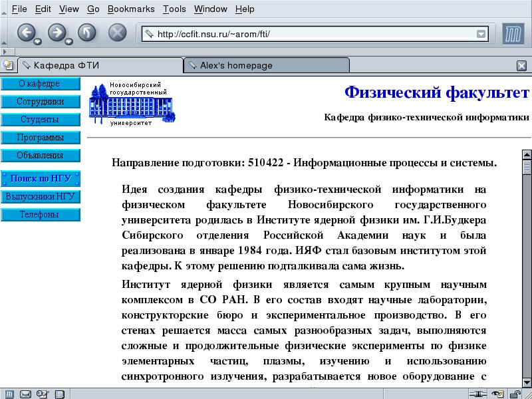Viewport: 532px width, 399px height.
Task: Click the Выпускники НГУ button
Action: [41, 197]
